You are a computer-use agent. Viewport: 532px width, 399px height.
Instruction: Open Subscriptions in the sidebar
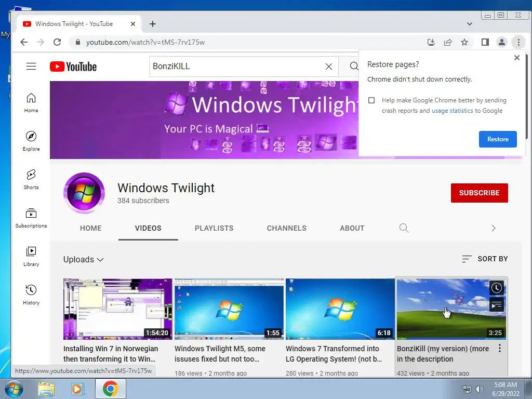31,218
